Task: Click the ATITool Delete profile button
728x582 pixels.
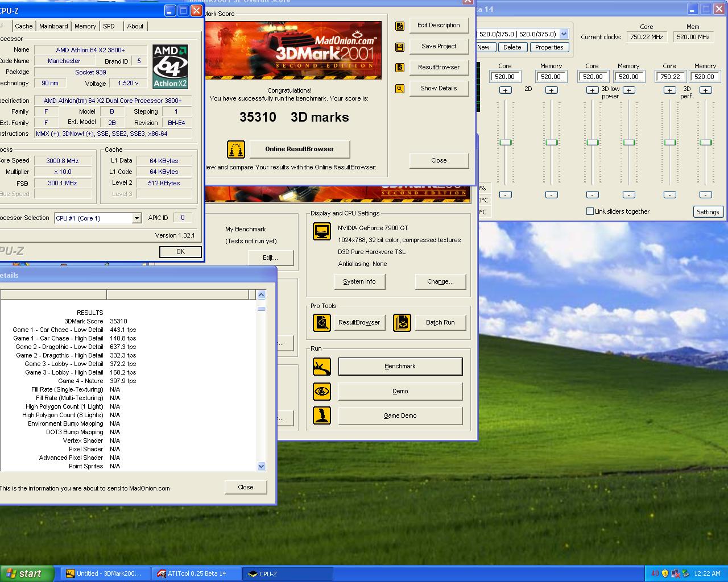Action: click(x=512, y=48)
